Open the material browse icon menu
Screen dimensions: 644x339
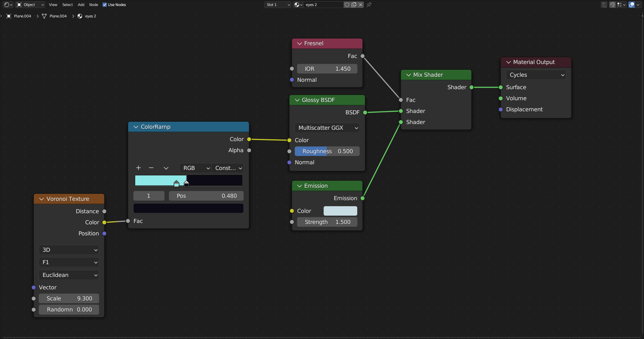coord(298,5)
